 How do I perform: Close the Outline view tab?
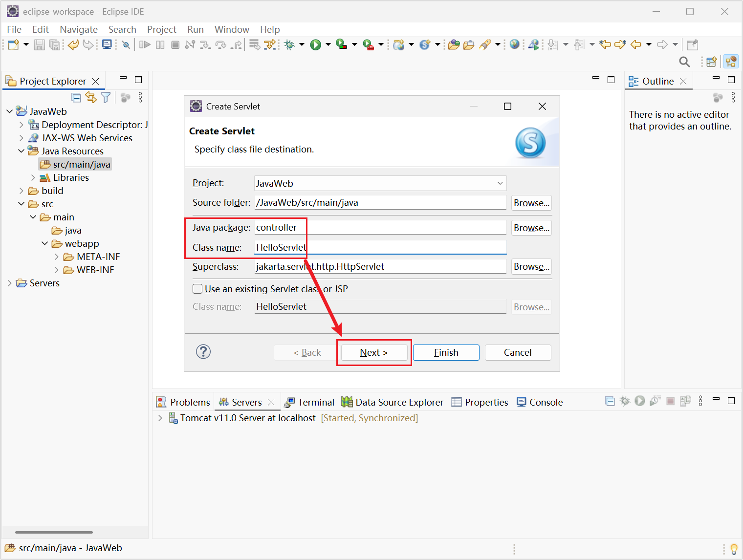[683, 82]
